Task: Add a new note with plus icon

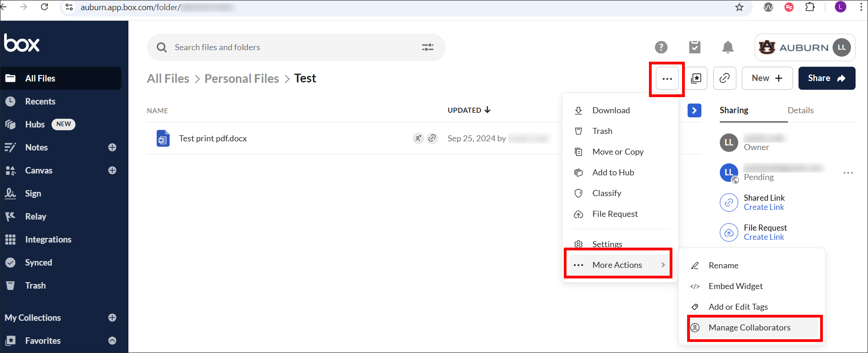Action: [112, 147]
